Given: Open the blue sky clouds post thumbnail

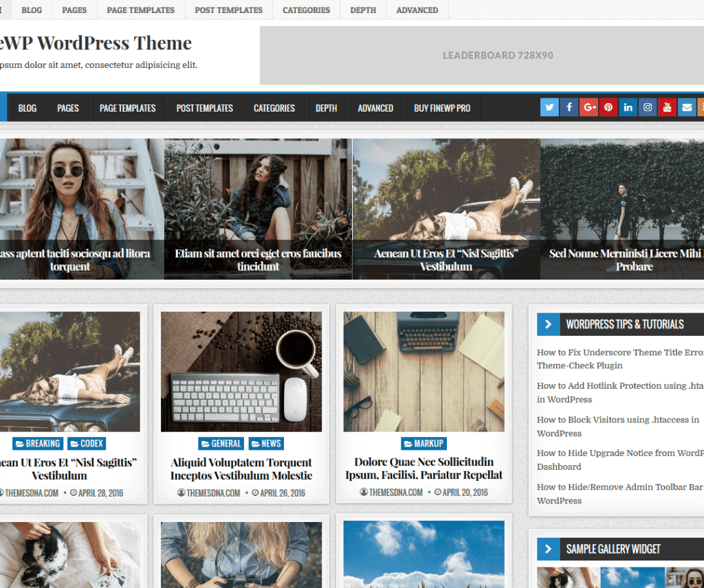Looking at the screenshot, I should [x=423, y=554].
